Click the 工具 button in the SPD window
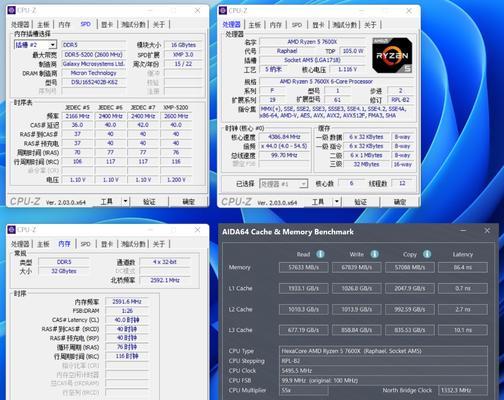 click(x=107, y=201)
